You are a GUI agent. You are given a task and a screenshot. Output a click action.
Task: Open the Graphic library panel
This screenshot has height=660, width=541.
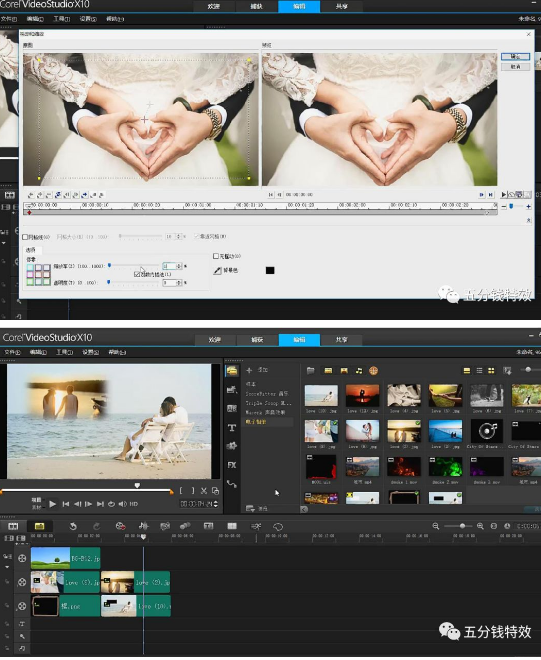click(232, 446)
